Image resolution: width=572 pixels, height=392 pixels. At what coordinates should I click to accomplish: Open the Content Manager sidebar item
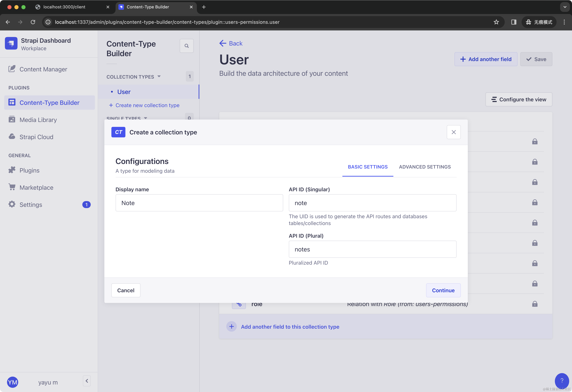pyautogui.click(x=43, y=69)
